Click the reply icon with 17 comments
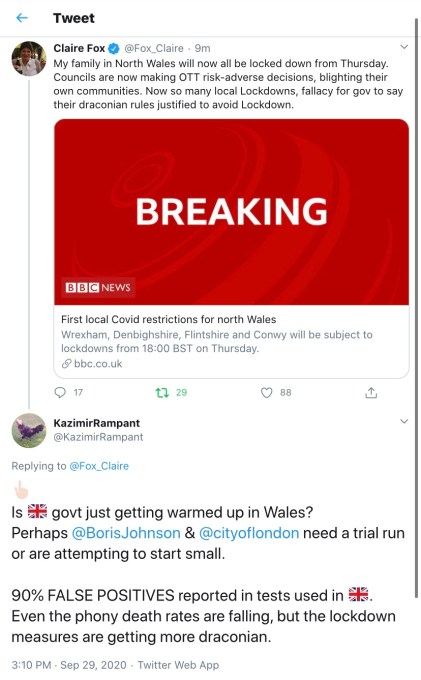The image size is (421, 680). (59, 392)
